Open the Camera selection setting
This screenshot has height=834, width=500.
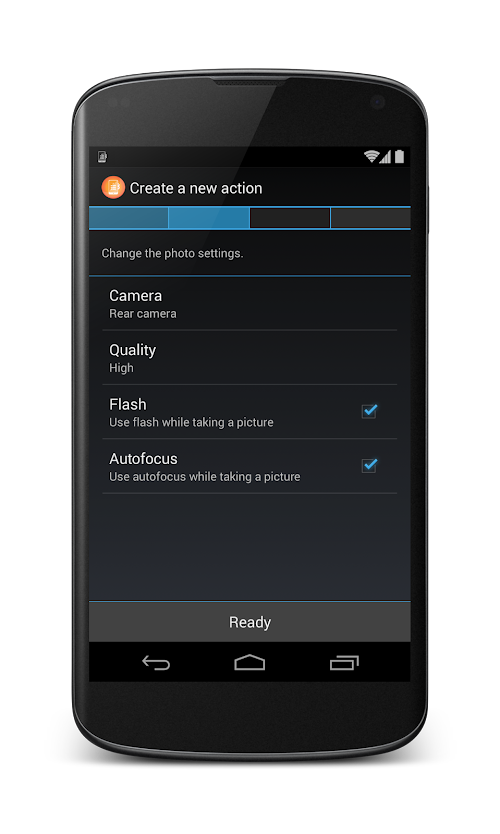249,304
